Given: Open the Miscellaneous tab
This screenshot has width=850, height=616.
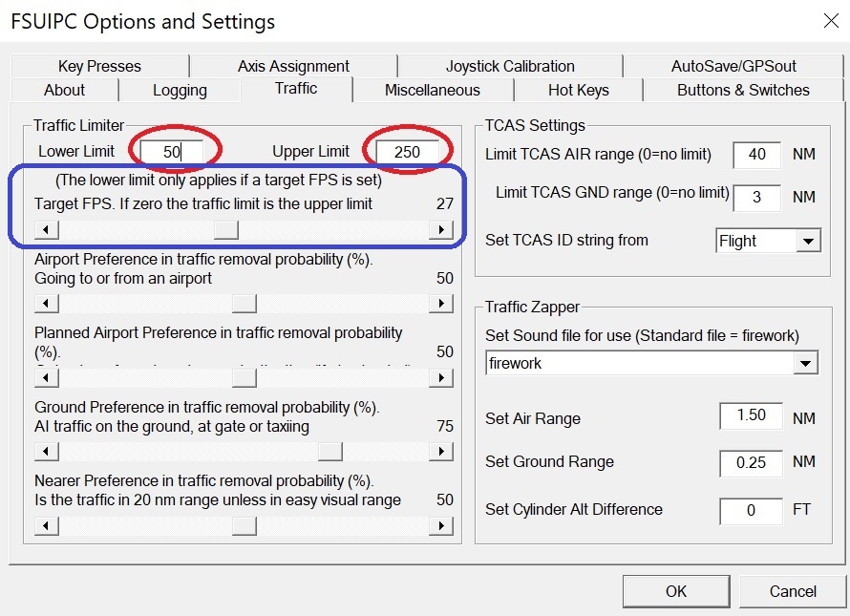Looking at the screenshot, I should point(432,90).
